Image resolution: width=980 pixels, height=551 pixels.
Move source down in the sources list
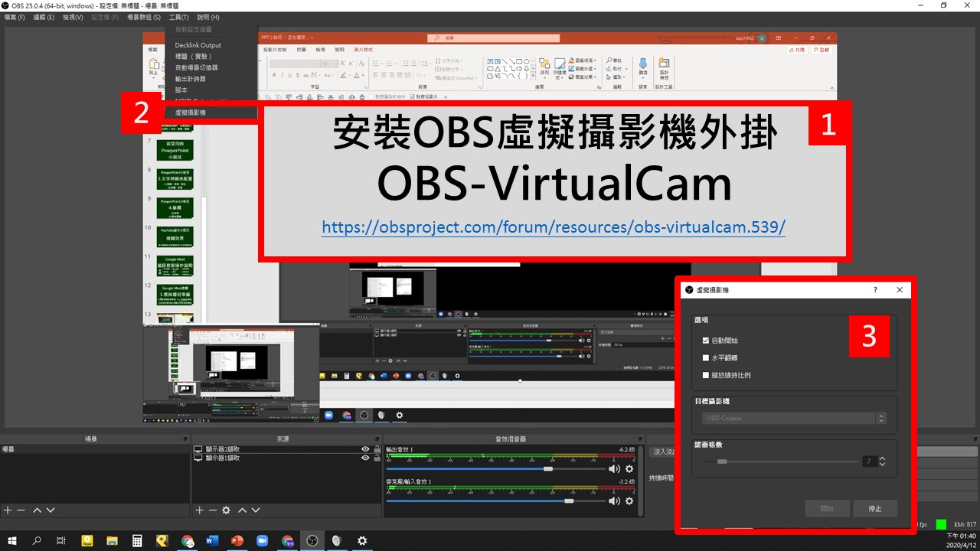(256, 510)
